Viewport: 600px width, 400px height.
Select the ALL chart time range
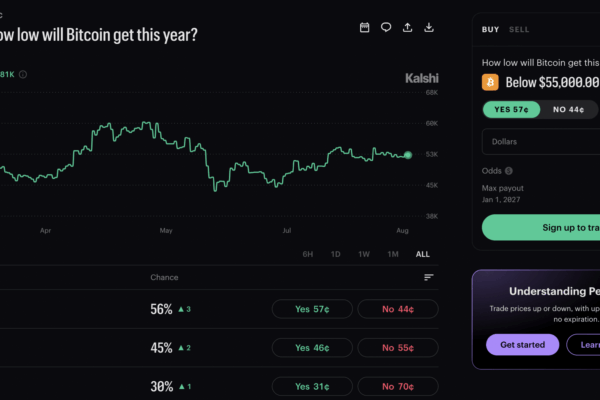click(422, 254)
